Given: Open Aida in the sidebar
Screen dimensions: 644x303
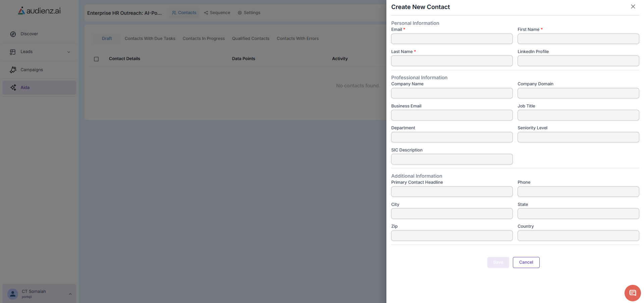Looking at the screenshot, I should [x=39, y=88].
